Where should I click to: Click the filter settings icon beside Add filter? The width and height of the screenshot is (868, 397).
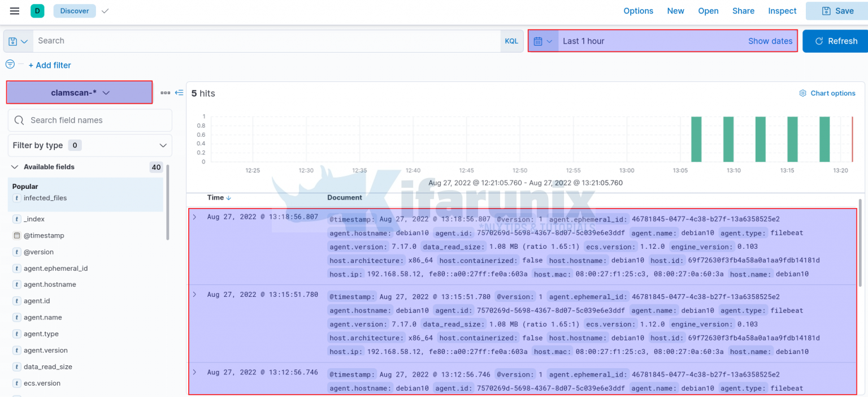click(x=10, y=65)
